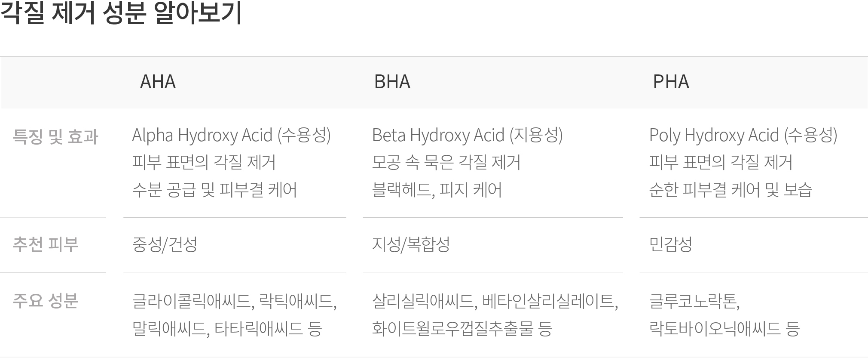Select the 지성/복합성 skin type cell

coord(411,244)
